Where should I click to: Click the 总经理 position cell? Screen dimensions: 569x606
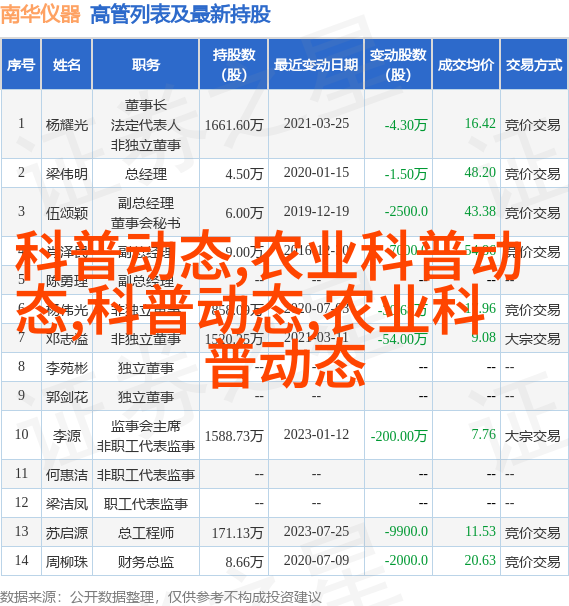pos(146,174)
